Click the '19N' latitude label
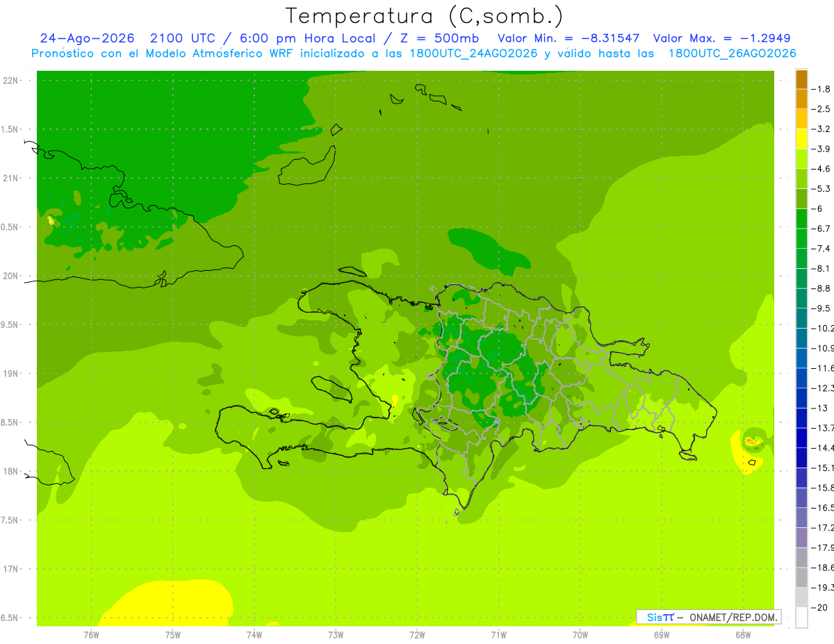Viewport: 834px width, 644px height. [10, 374]
